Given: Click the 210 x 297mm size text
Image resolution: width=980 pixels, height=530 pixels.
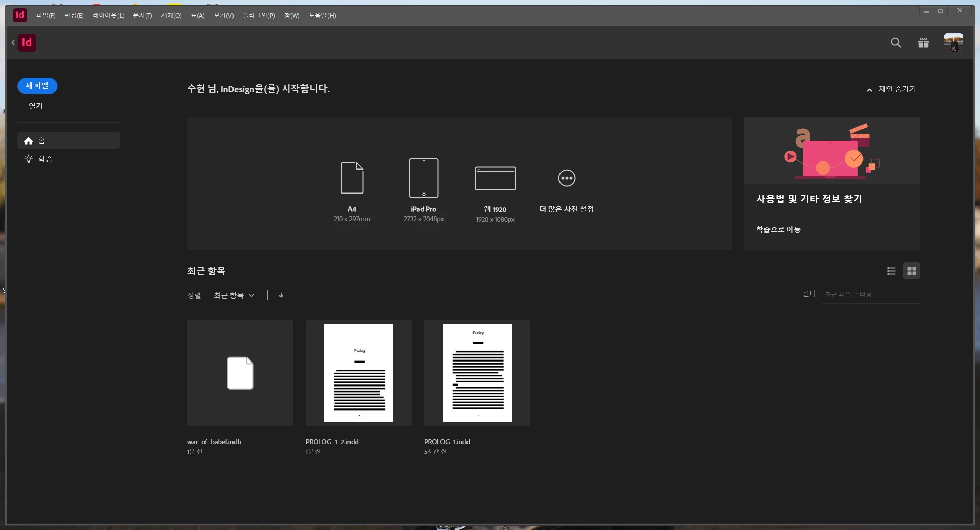Looking at the screenshot, I should pos(352,219).
